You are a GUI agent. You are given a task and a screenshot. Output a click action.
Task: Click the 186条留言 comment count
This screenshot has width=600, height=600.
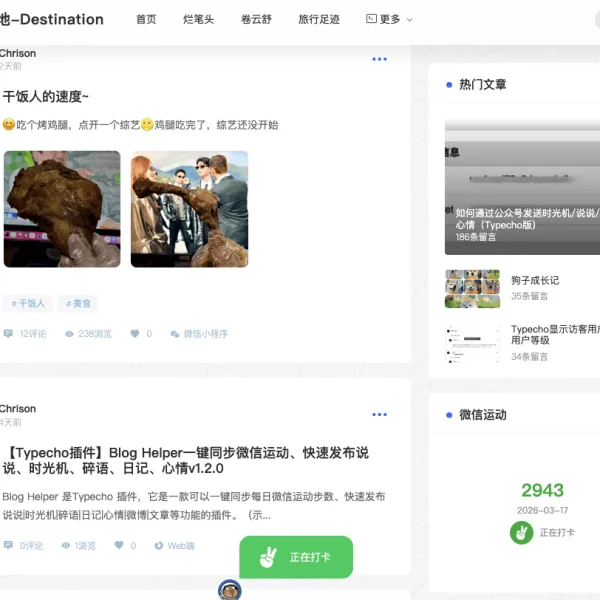click(475, 237)
